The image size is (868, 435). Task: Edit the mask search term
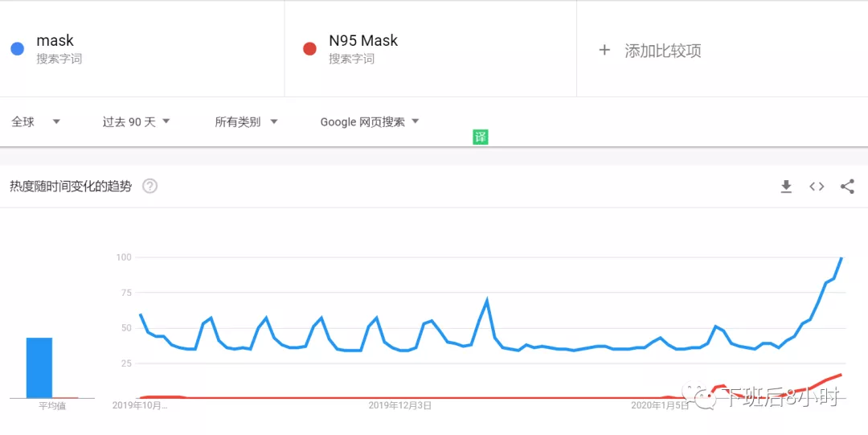pyautogui.click(x=55, y=40)
